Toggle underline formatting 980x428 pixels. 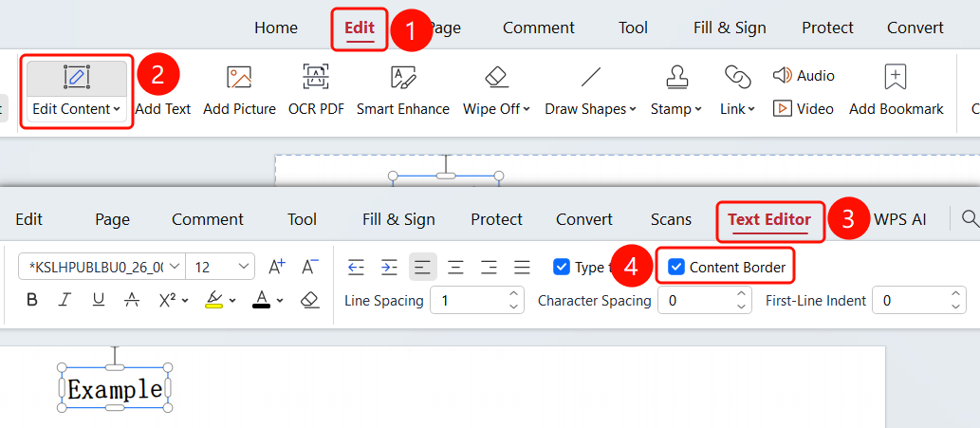tap(98, 300)
